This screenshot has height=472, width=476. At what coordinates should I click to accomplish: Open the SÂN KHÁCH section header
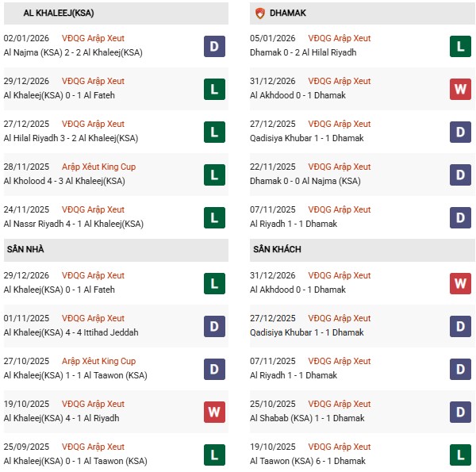coord(277,250)
